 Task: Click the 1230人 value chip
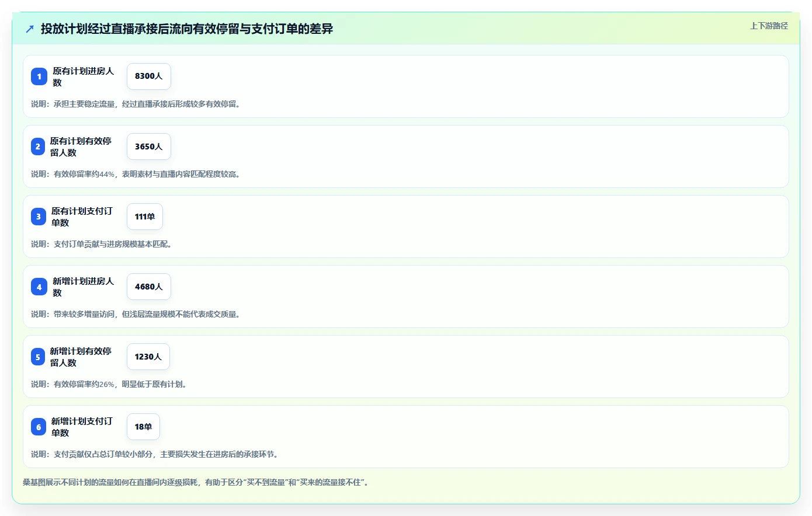click(x=148, y=357)
